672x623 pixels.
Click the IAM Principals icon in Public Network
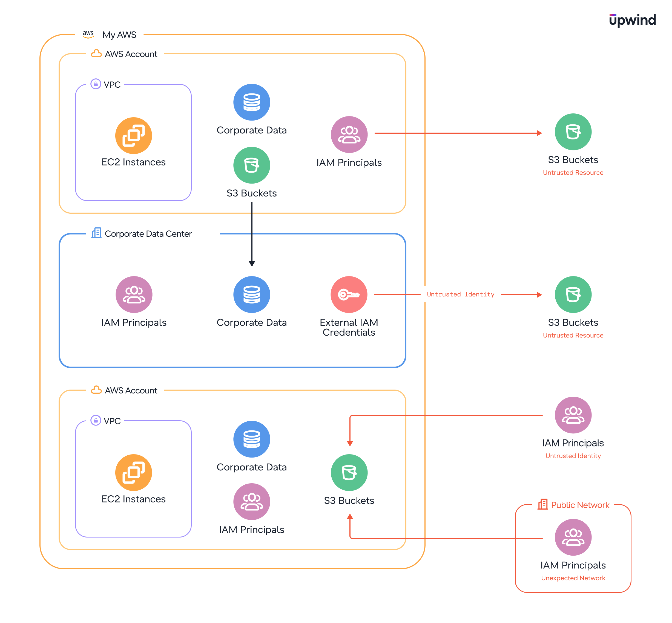point(573,537)
